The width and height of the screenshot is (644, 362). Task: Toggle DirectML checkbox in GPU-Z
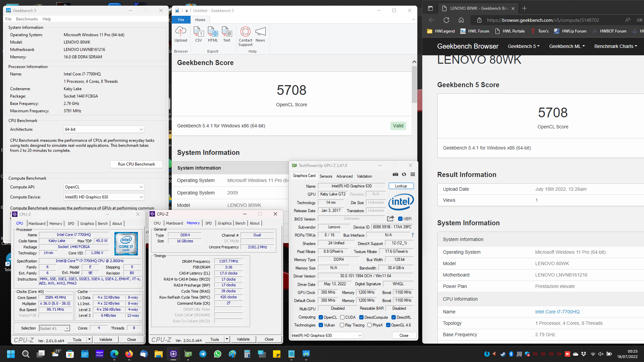[x=394, y=317]
